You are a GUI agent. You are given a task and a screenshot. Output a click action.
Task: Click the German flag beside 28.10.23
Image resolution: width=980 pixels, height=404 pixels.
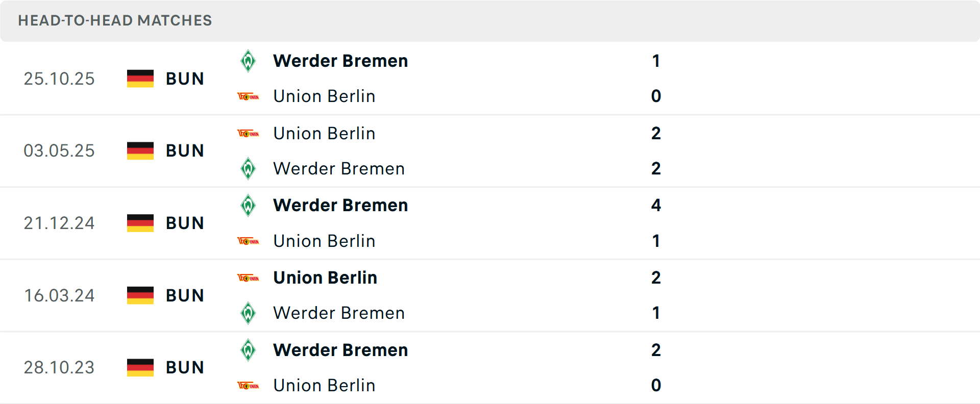point(140,367)
